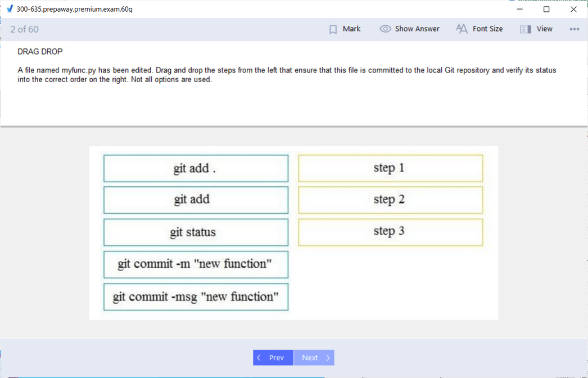The height and width of the screenshot is (378, 588).
Task: Advance with the Next button
Action: pyautogui.click(x=314, y=358)
